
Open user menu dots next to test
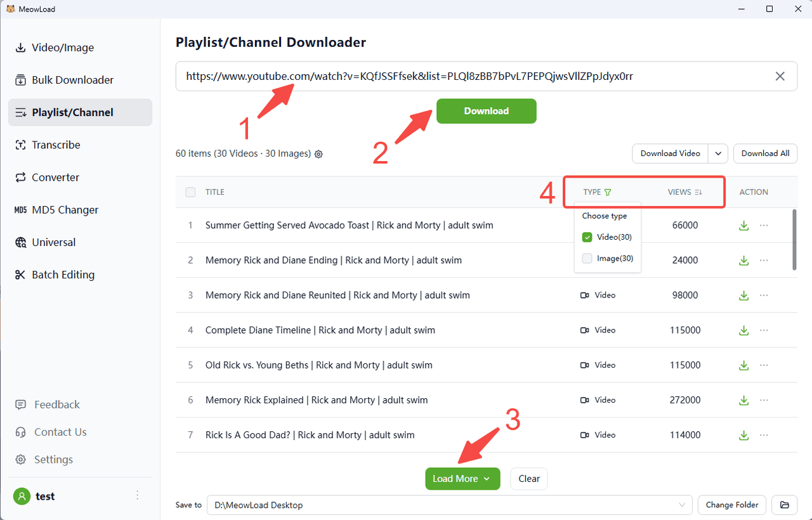point(137,496)
